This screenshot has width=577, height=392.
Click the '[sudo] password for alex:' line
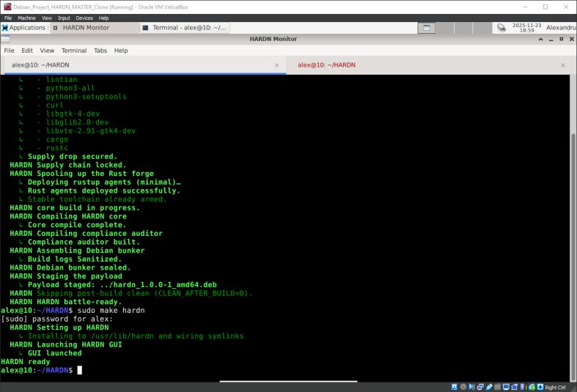click(x=56, y=319)
